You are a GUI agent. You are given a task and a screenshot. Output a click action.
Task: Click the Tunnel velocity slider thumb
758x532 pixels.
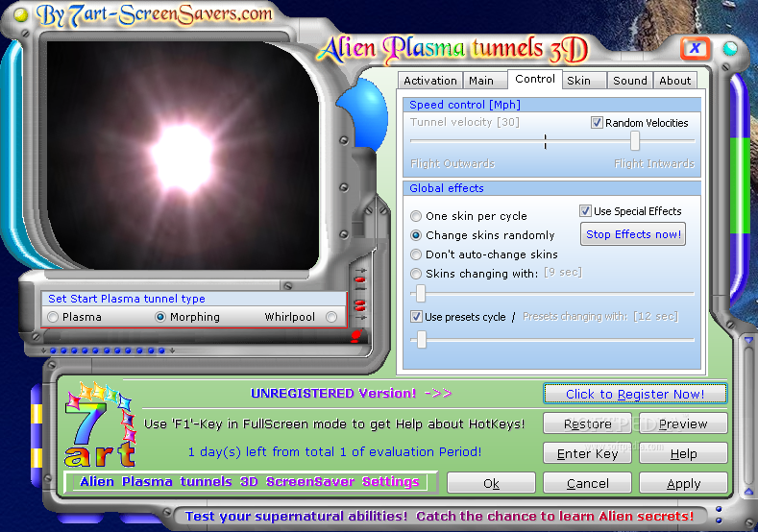(635, 141)
